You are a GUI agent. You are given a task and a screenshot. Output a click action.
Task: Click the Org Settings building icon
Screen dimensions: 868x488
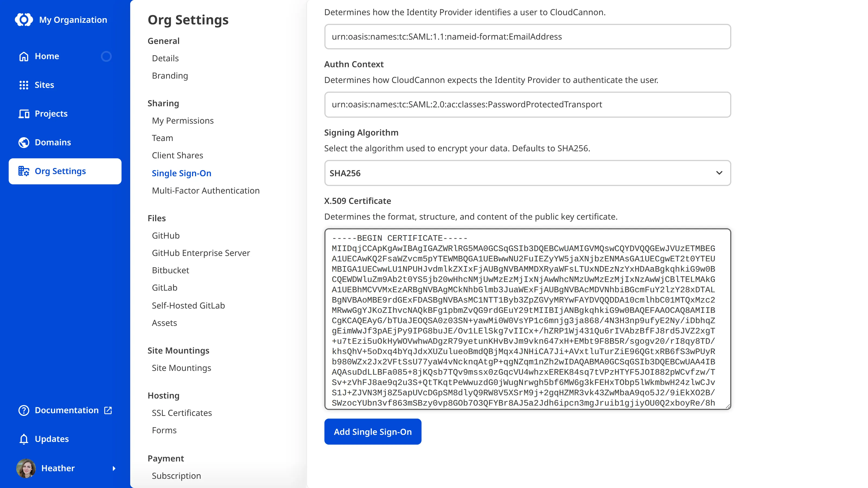24,171
